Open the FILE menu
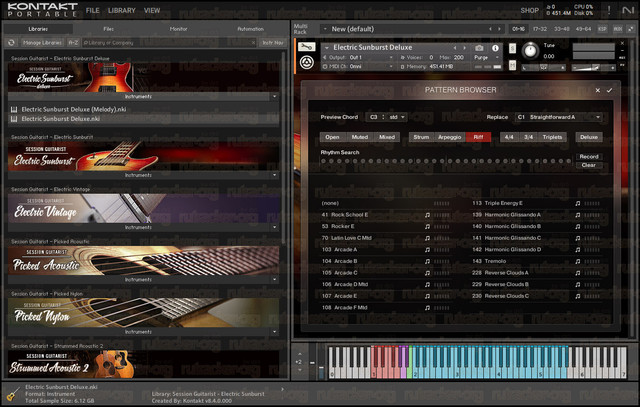This screenshot has width=640, height=407. point(93,10)
